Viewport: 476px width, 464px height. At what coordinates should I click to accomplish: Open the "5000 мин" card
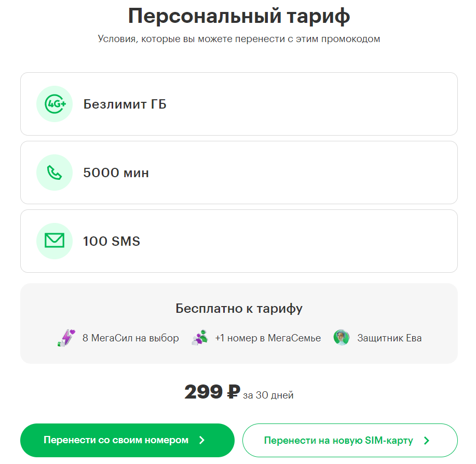pyautogui.click(x=239, y=173)
